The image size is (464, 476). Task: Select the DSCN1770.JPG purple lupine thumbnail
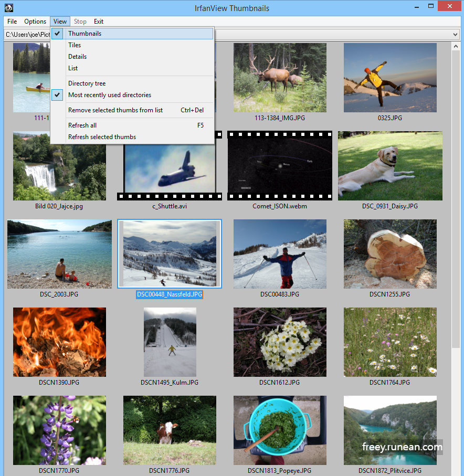click(x=59, y=430)
